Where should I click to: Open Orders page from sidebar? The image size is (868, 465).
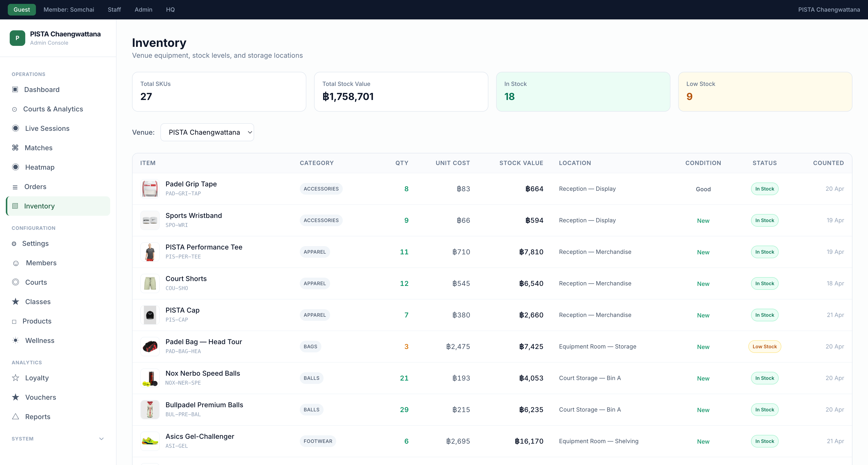coord(35,187)
